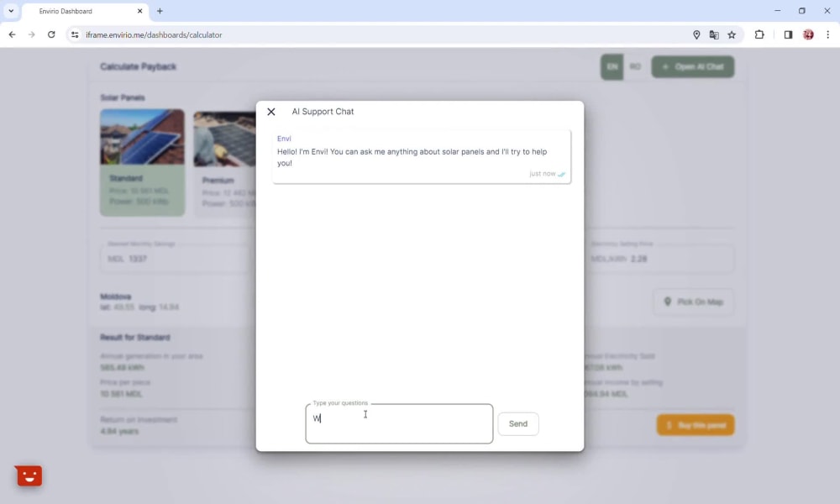840x504 pixels.
Task: Click the Pick On Map button
Action: [693, 302]
